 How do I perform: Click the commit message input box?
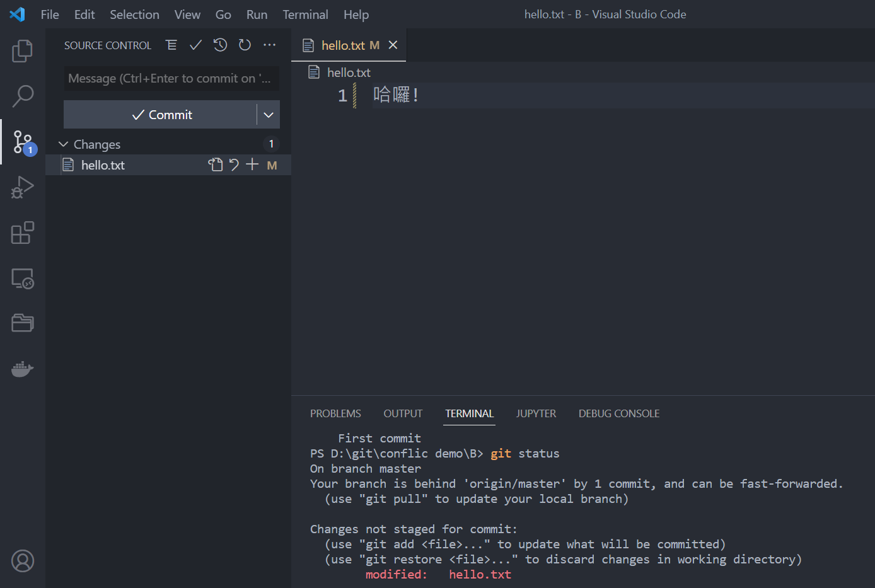tap(171, 78)
